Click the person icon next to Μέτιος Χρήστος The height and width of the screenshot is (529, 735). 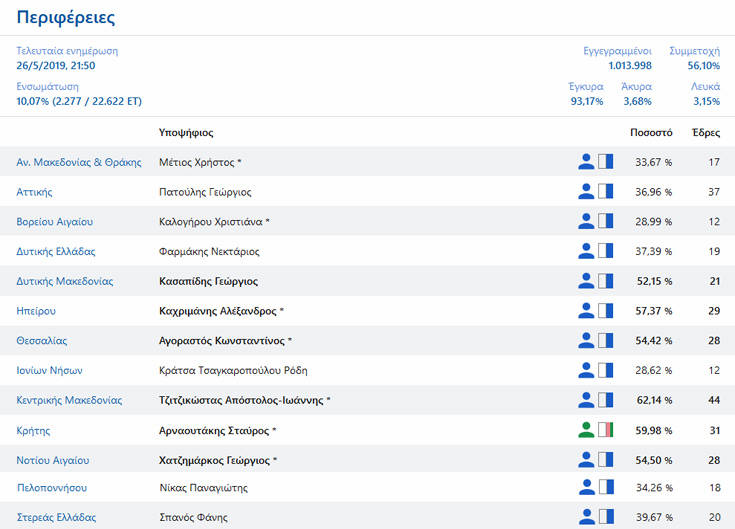pyautogui.click(x=586, y=162)
